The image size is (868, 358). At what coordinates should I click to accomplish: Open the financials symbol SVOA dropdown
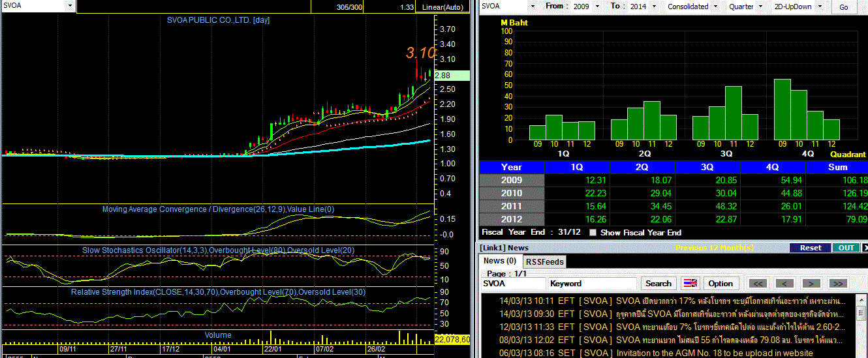tap(533, 7)
